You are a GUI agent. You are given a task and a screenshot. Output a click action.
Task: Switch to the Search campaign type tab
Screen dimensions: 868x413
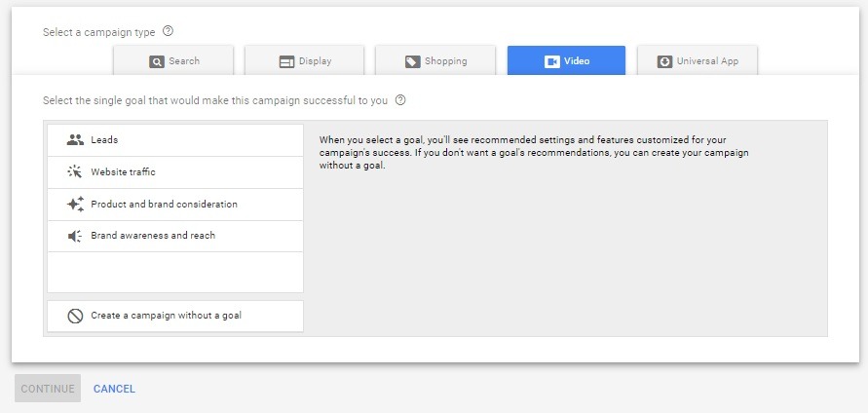(173, 60)
